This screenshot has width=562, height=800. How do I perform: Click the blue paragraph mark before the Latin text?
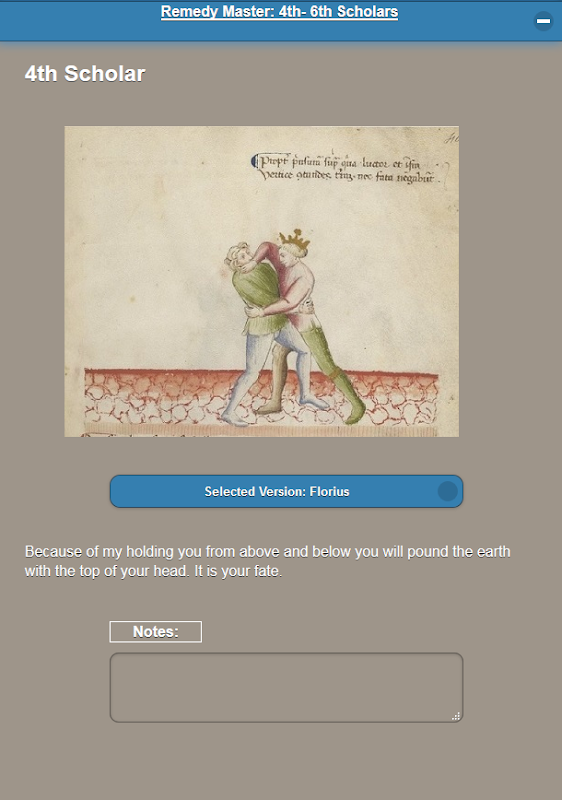254,162
